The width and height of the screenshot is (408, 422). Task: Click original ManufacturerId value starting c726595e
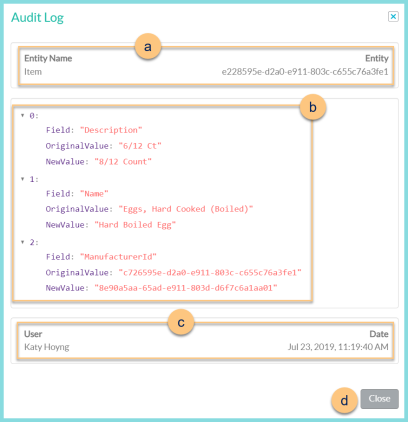tap(210, 273)
